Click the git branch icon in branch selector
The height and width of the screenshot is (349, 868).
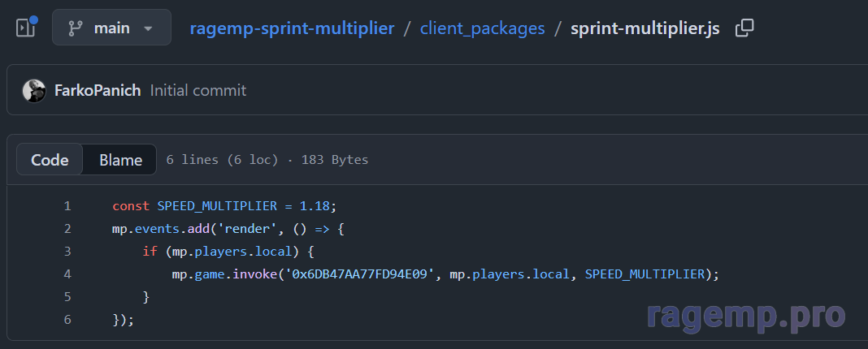coord(76,28)
